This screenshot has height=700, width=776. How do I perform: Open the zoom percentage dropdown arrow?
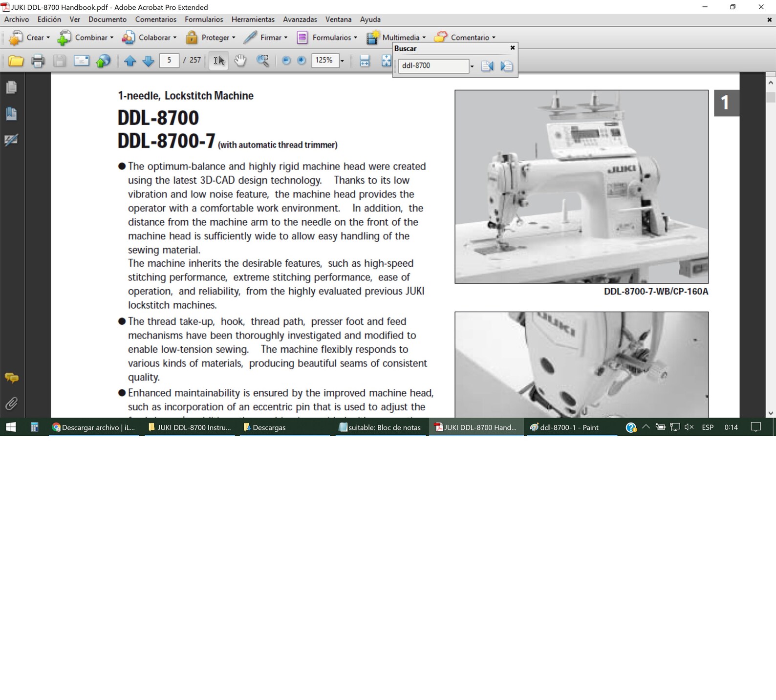tap(342, 61)
